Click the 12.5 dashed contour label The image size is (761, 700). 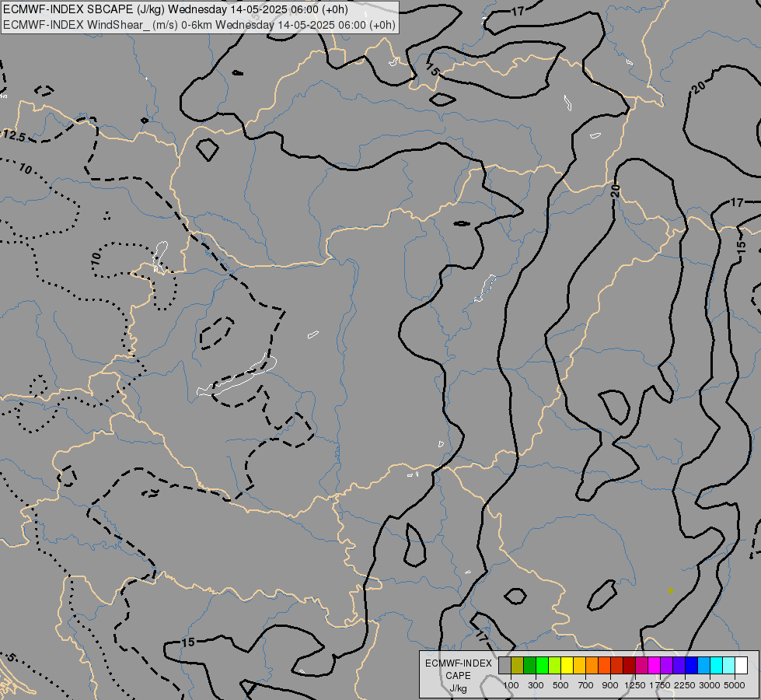coord(14,136)
